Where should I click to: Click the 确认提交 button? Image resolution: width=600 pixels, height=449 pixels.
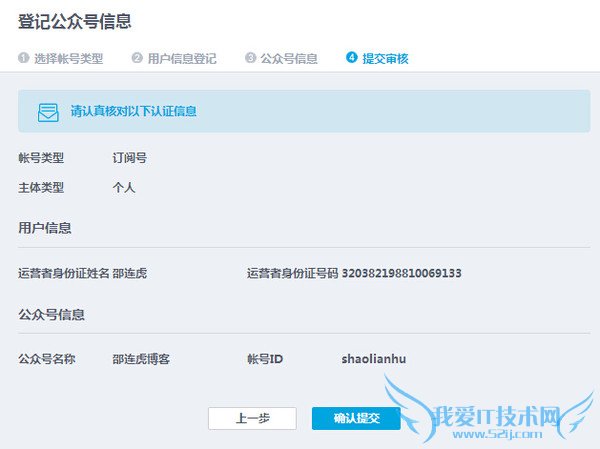tap(356, 418)
